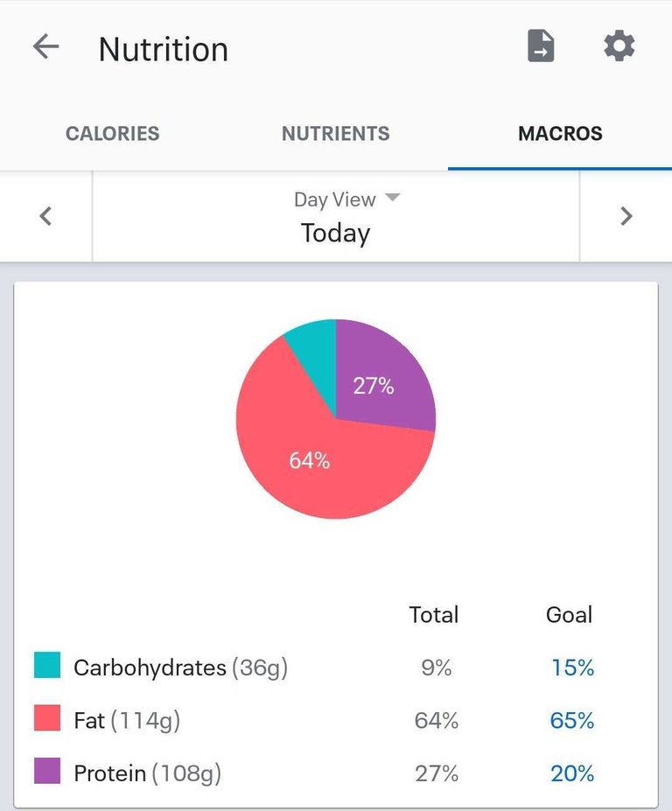Select the Today date label
The width and height of the screenshot is (672, 811).
pos(336,234)
